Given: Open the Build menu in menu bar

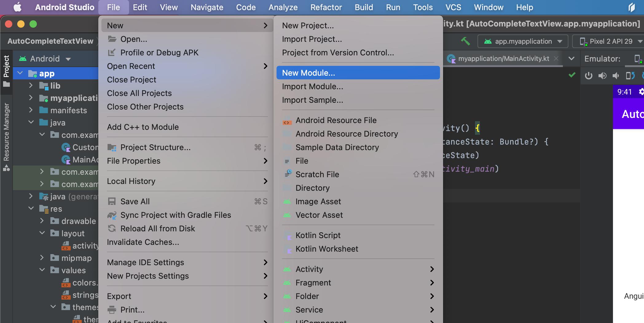Looking at the screenshot, I should (364, 7).
